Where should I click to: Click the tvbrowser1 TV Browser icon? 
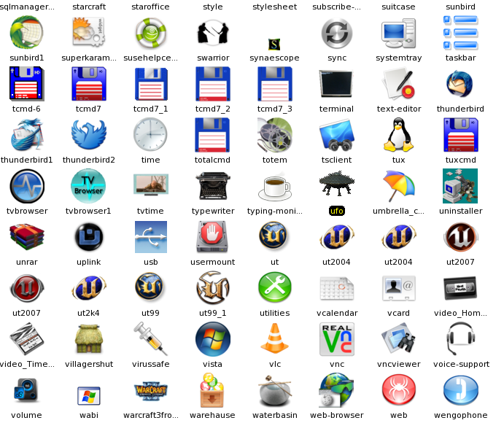pos(88,186)
